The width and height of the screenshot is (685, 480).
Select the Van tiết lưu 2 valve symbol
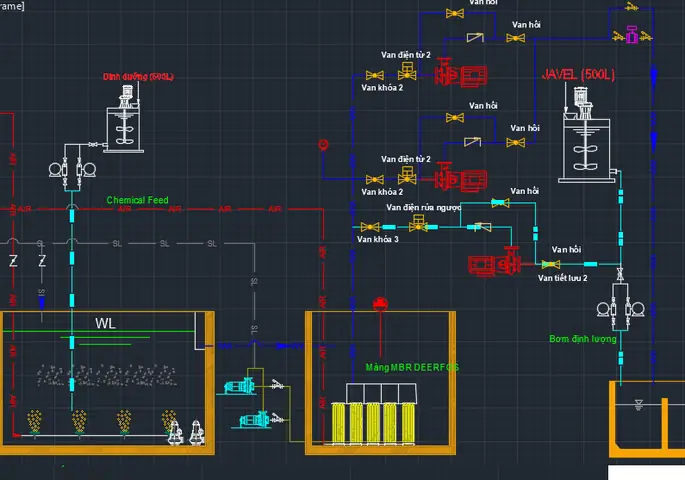(x=550, y=264)
